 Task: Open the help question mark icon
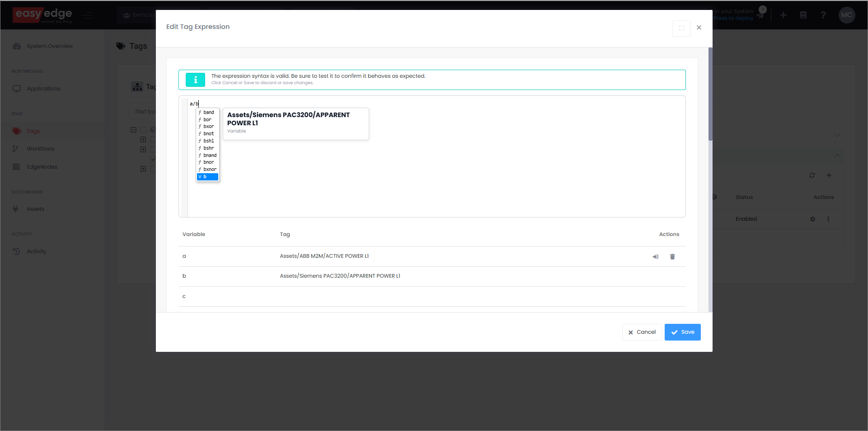point(823,15)
